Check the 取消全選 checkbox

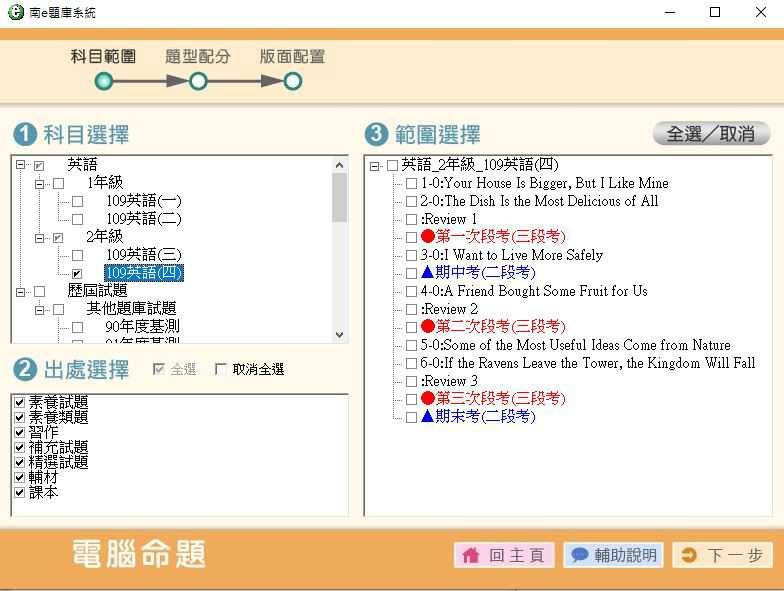(220, 369)
